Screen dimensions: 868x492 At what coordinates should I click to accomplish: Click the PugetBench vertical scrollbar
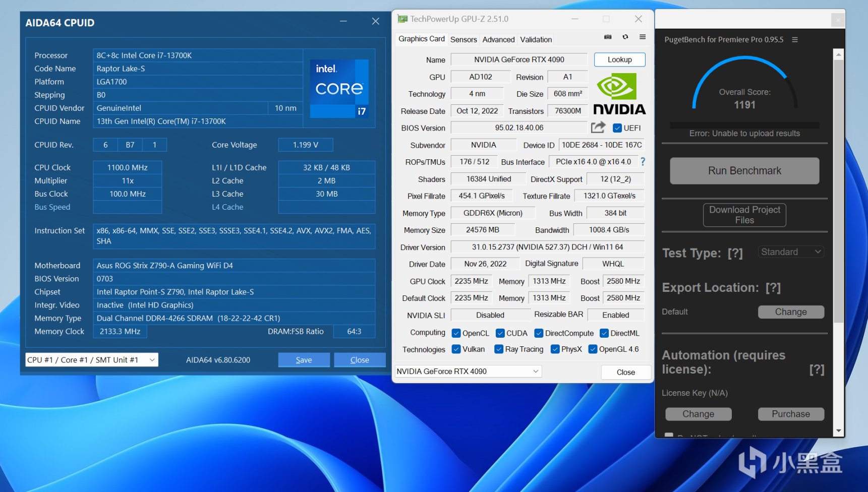pos(838,192)
